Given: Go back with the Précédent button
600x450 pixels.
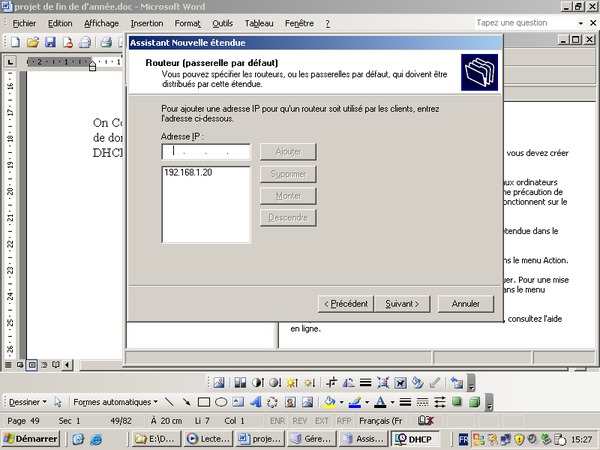Looking at the screenshot, I should [345, 303].
